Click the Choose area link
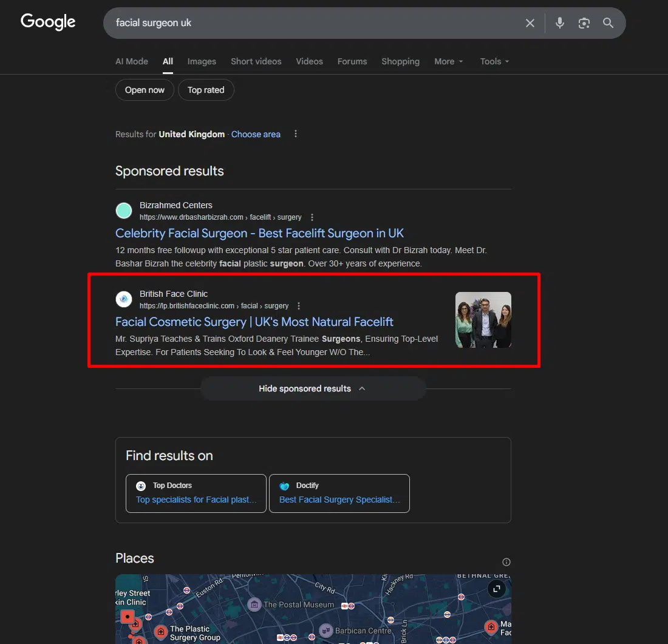Image resolution: width=668 pixels, height=644 pixels. (x=256, y=134)
